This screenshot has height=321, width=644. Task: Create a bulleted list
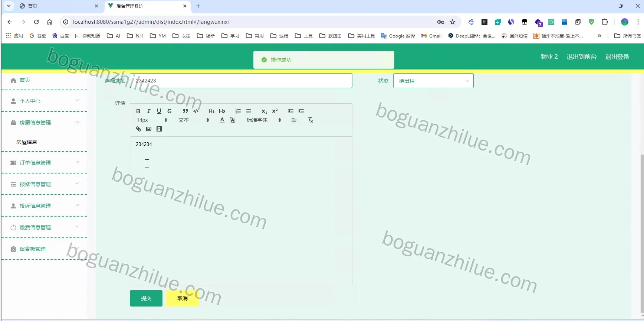(249, 111)
